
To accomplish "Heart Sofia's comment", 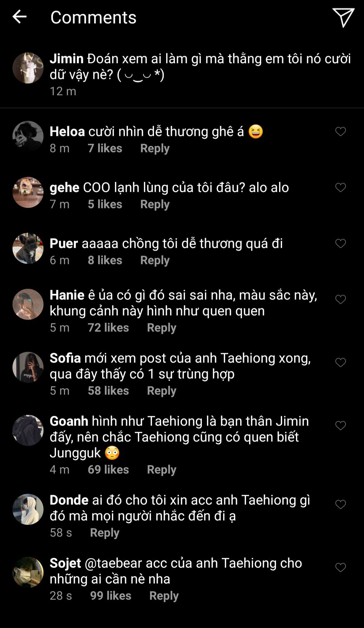I will pos(340,363).
